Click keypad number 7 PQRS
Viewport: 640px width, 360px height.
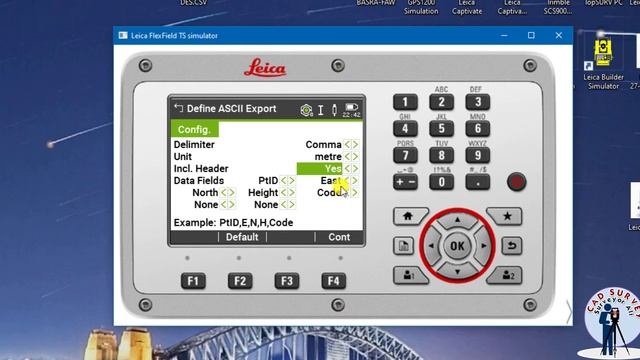(405, 156)
